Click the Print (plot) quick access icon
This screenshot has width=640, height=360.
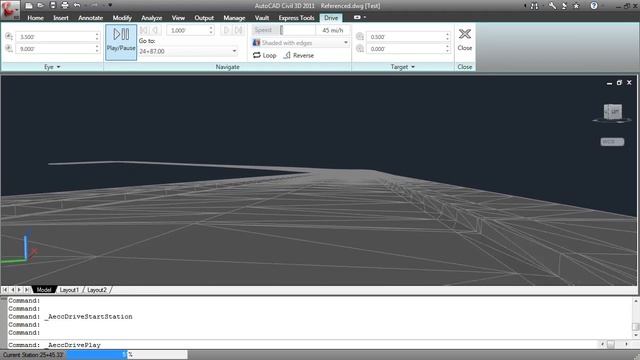coord(64,5)
